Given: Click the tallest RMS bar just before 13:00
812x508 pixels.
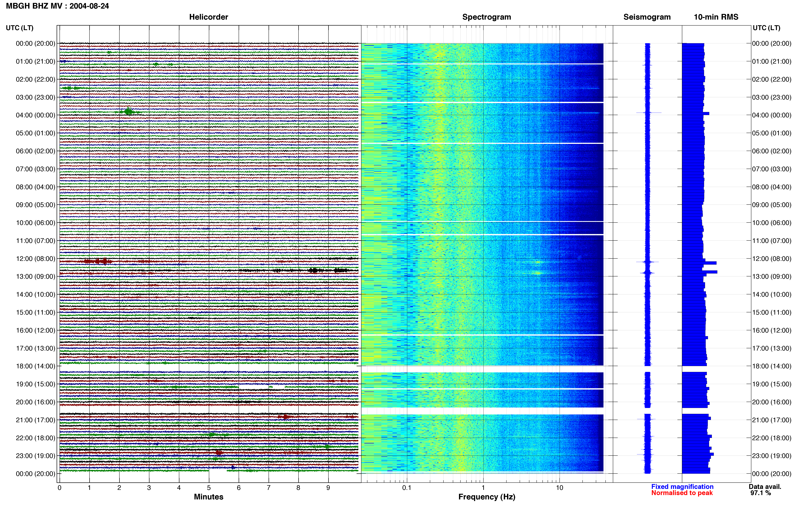Looking at the screenshot, I should tap(700, 272).
